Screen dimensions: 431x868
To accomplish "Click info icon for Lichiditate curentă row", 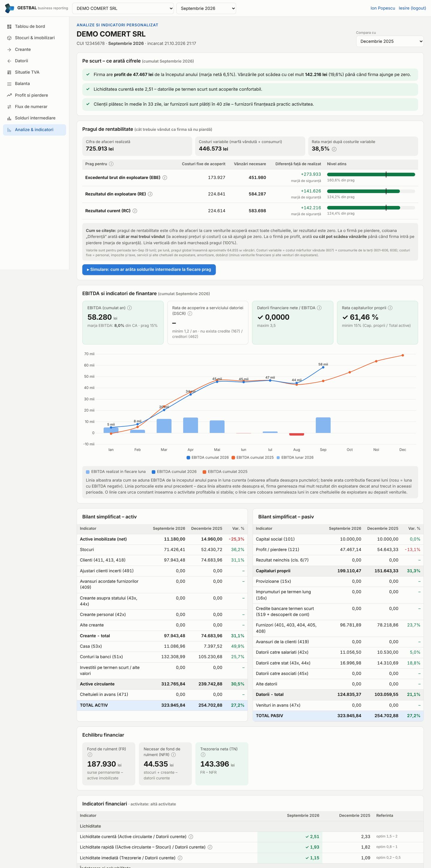I will click(191, 837).
